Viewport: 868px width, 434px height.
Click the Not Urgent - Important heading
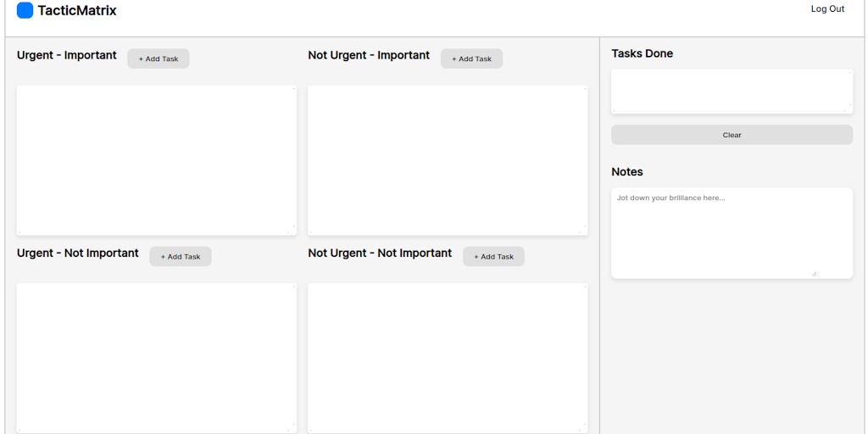coord(369,55)
